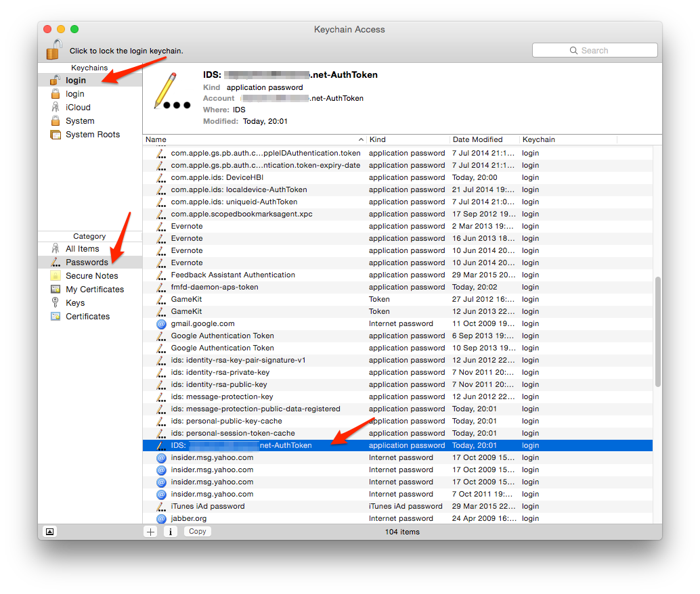Select the Keys category
700x594 pixels.
pos(90,302)
